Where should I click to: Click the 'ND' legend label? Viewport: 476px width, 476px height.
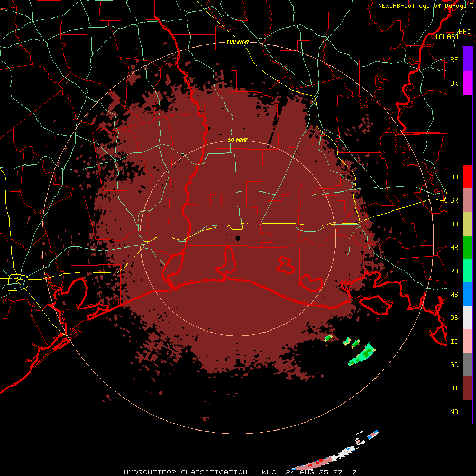pyautogui.click(x=454, y=412)
